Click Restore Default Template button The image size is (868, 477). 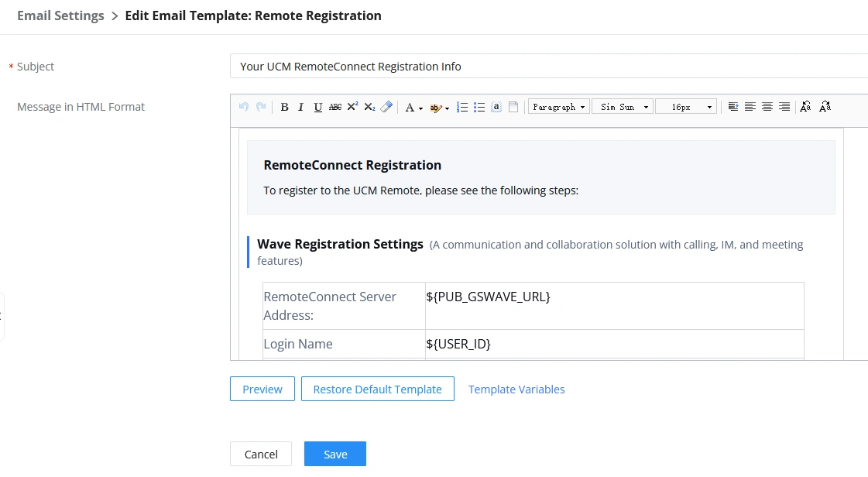pos(378,389)
